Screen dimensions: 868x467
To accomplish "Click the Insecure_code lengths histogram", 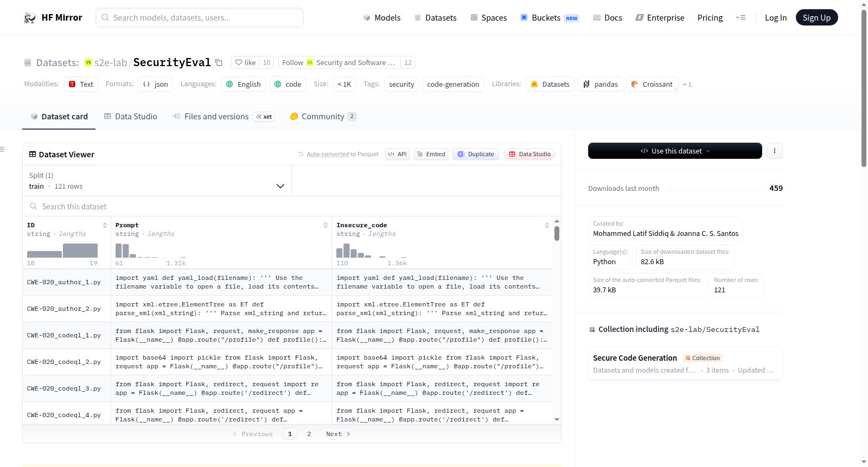I will [372, 251].
